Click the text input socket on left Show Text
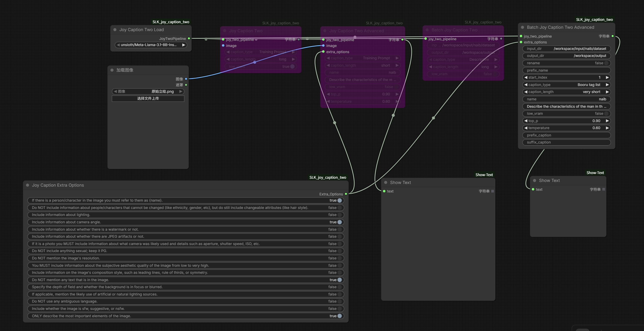Image resolution: width=644 pixels, height=331 pixels. [x=384, y=191]
